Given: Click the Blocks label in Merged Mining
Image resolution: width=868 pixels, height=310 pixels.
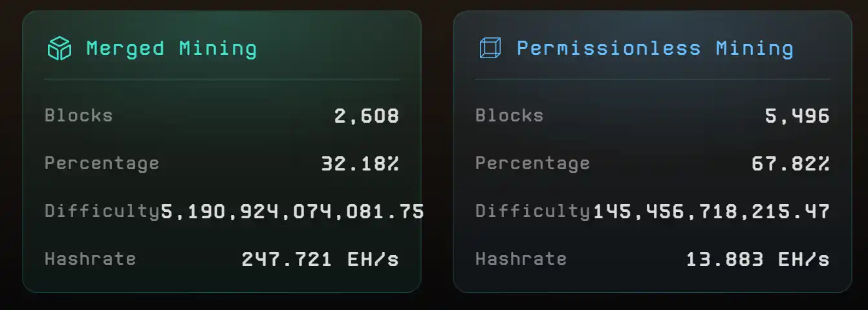Looking at the screenshot, I should pyautogui.click(x=78, y=116).
